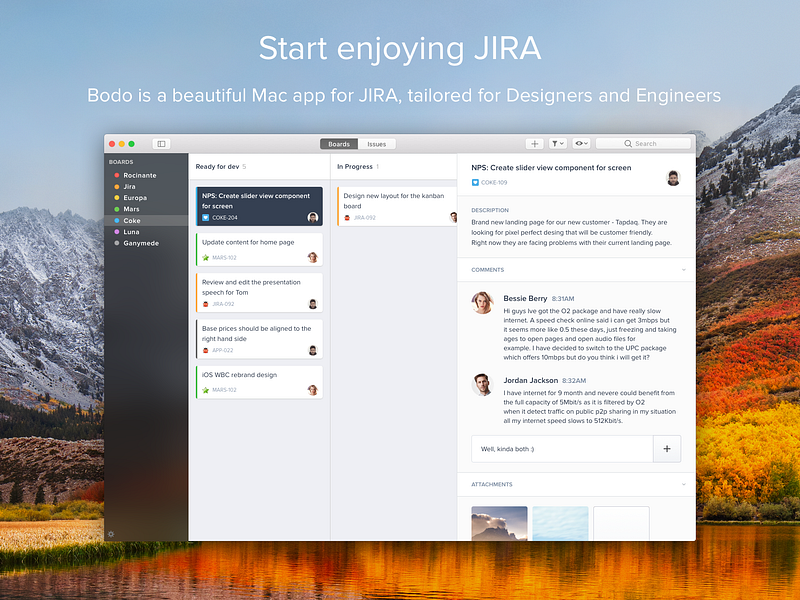Image resolution: width=800 pixels, height=600 pixels.
Task: Open the eye view options dropdown
Action: tap(581, 144)
